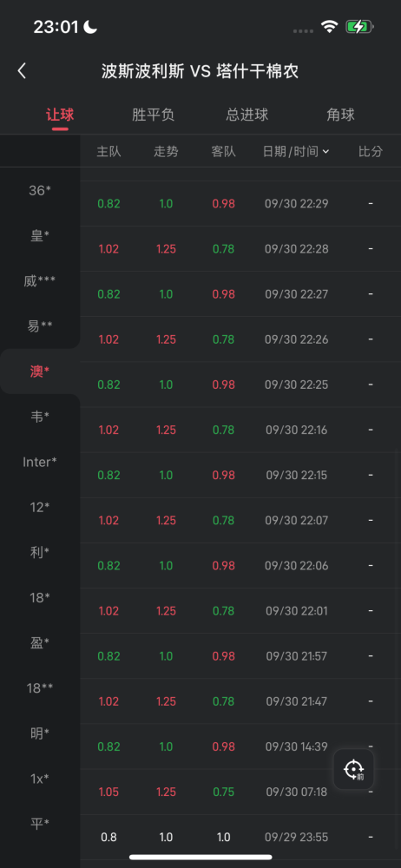Image resolution: width=401 pixels, height=868 pixels.
Task: Tap the back arrow icon
Action: (x=22, y=71)
